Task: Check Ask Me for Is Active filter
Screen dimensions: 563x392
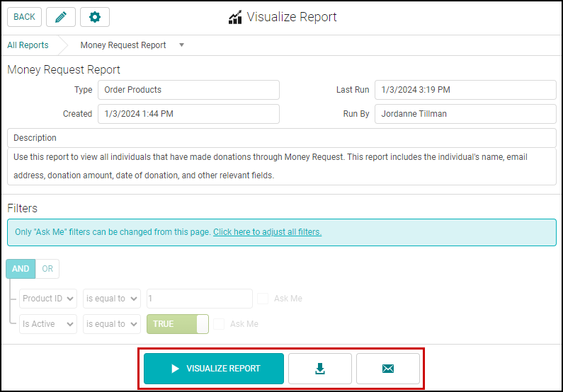Action: [219, 324]
